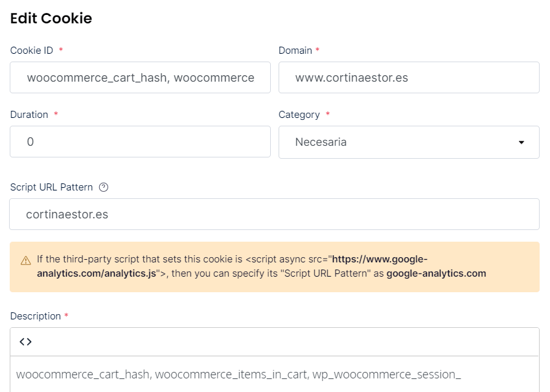550x392 pixels.
Task: Click inside the Description text area
Action: [274, 375]
